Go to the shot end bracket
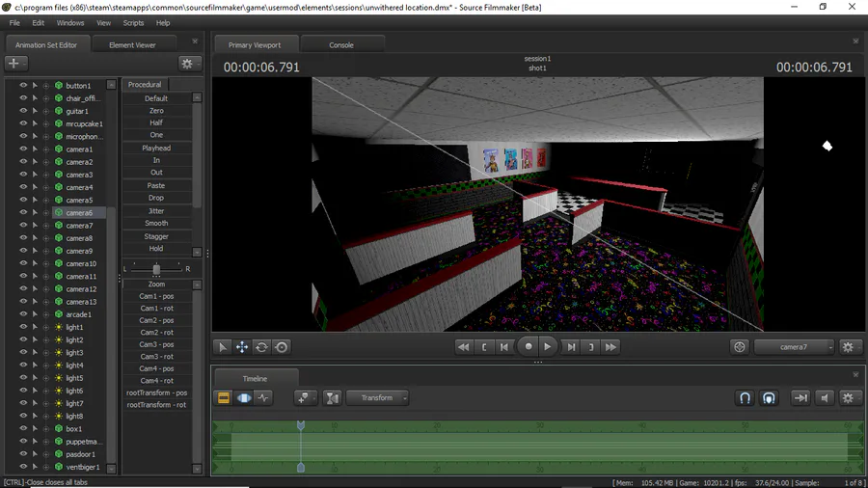The width and height of the screenshot is (868, 488). click(x=591, y=347)
